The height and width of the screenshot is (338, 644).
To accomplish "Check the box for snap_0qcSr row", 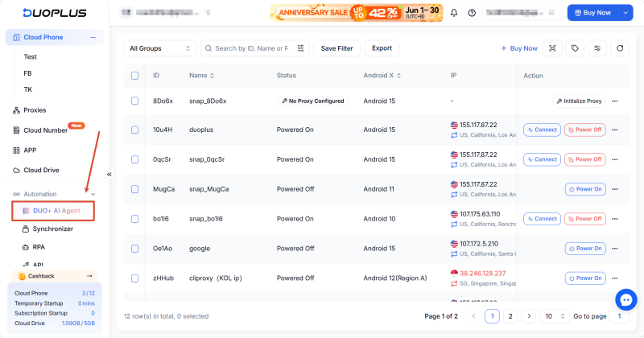I will click(134, 159).
